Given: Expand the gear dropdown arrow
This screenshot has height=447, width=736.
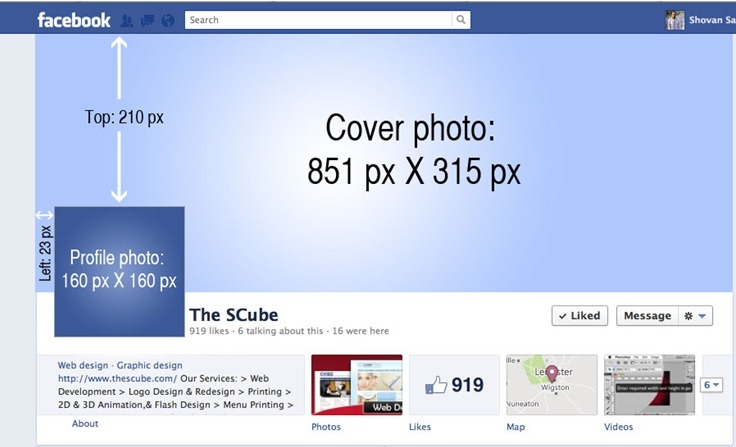Looking at the screenshot, I should click(702, 316).
